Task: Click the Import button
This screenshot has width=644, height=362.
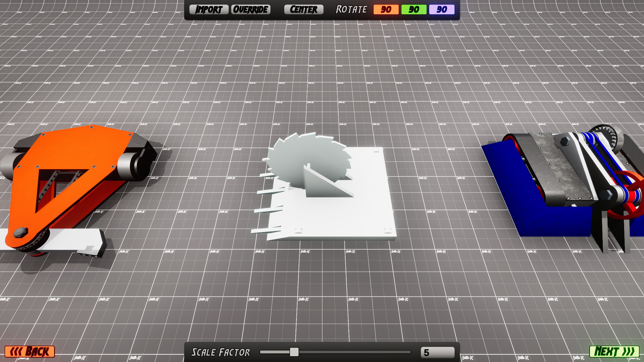Action: pos(209,10)
